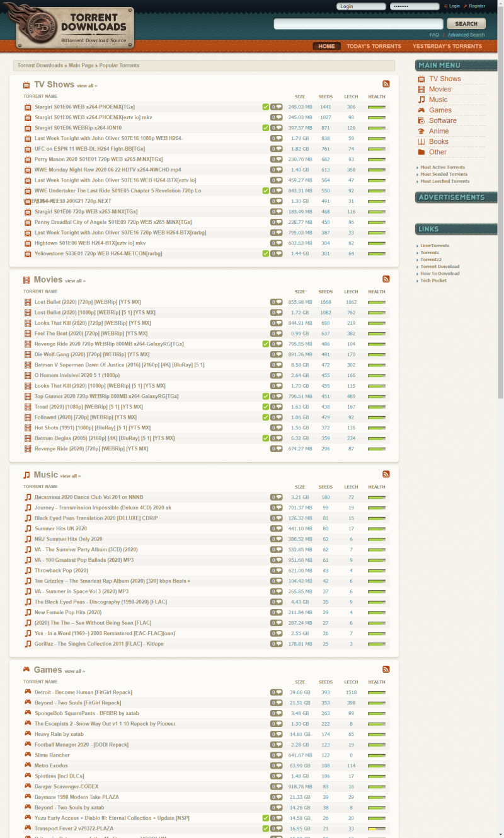The image size is (504, 838).
Task: Click Other folder icon in Main Menu
Action: point(421,152)
